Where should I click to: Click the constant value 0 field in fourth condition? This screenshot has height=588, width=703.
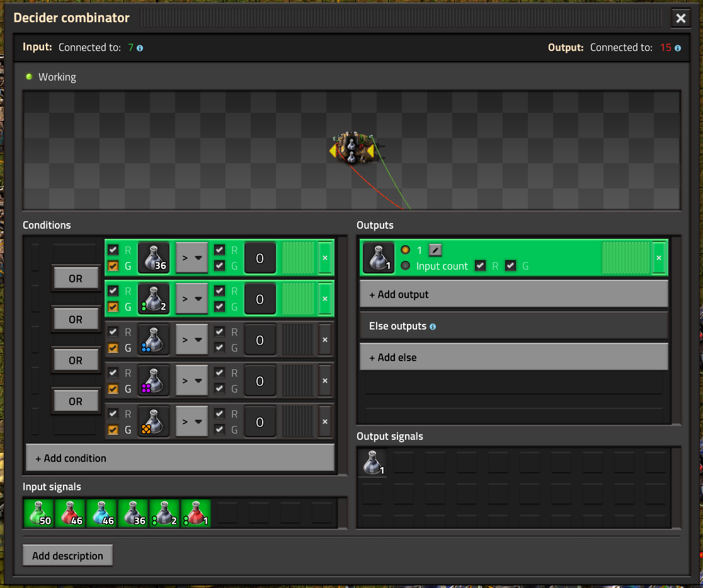260,381
